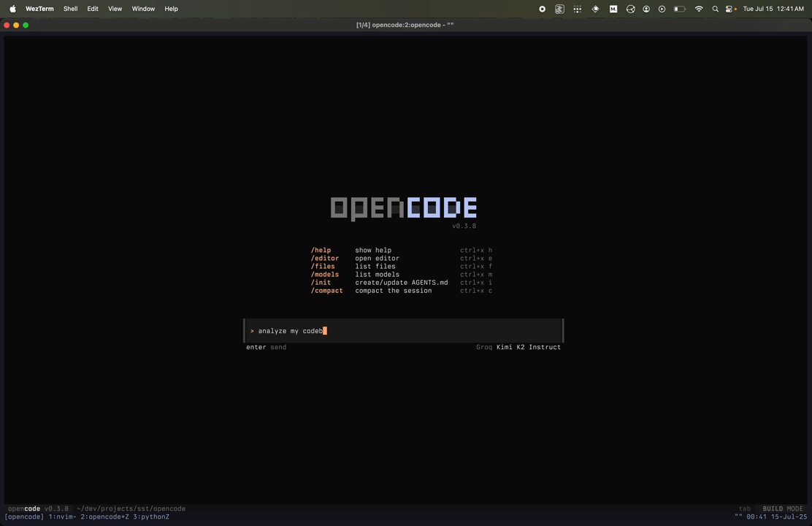This screenshot has width=812, height=526.
Task: Click the /files command
Action: [323, 267]
